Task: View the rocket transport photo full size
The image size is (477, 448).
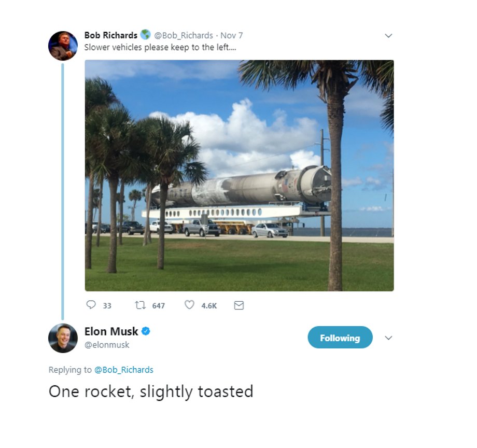Action: 239,175
